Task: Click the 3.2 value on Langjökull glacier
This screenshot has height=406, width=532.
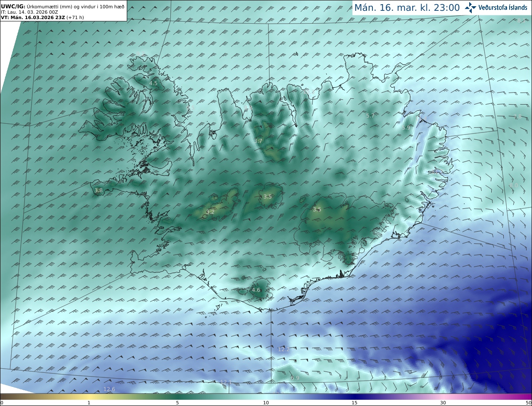Action: (x=210, y=212)
